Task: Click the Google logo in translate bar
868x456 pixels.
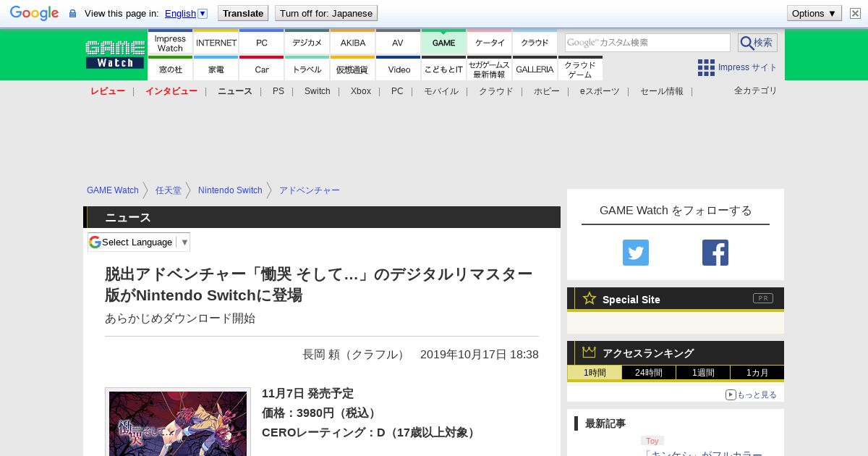Action: 34,13
